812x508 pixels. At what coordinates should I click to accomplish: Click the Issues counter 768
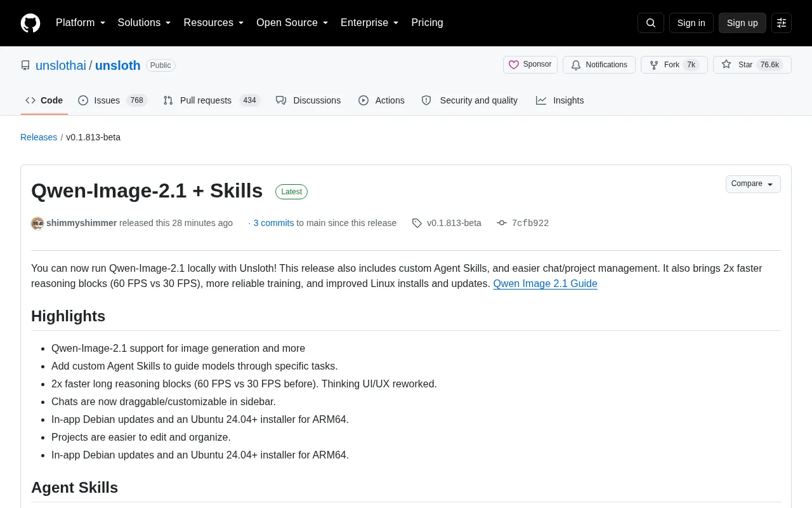tap(136, 100)
